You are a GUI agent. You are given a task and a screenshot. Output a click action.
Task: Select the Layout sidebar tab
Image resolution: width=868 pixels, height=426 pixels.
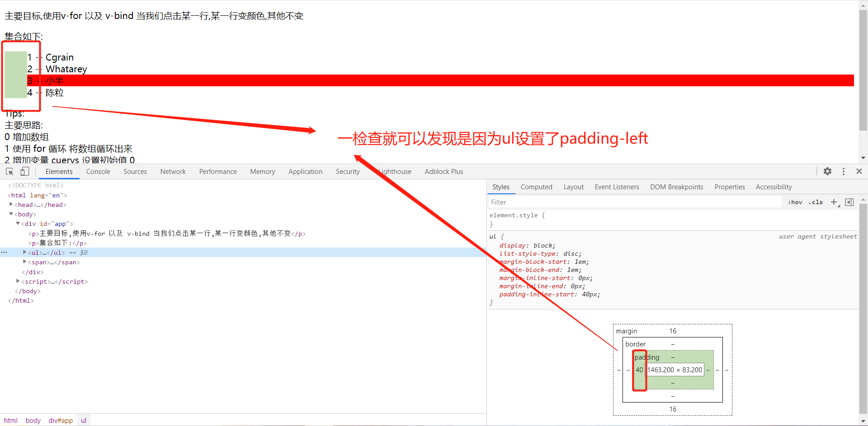[574, 187]
